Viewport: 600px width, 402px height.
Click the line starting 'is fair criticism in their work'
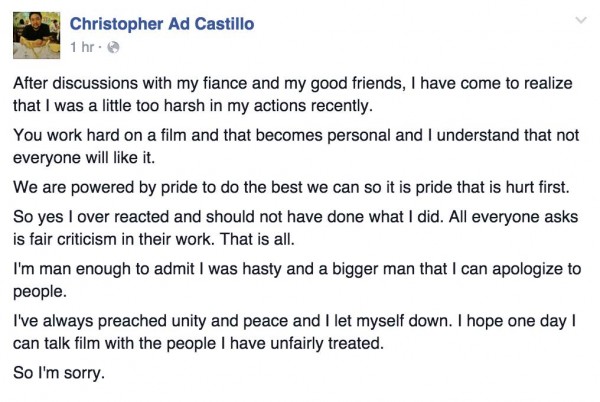tap(154, 239)
